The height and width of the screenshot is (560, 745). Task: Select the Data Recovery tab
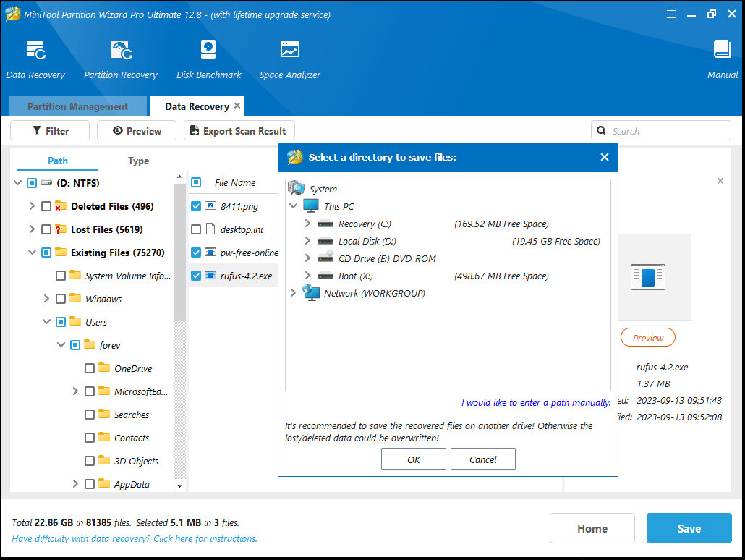coord(197,106)
